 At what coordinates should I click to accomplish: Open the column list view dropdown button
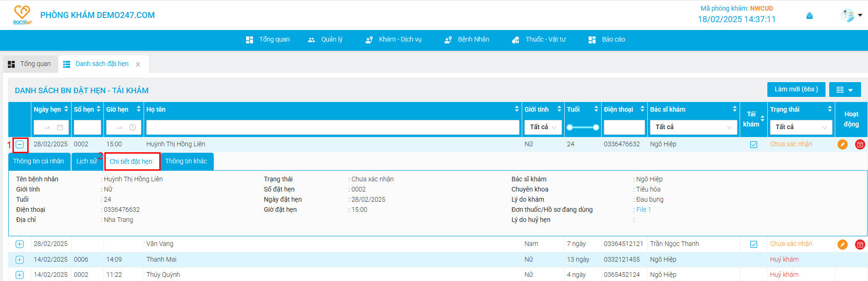[845, 90]
